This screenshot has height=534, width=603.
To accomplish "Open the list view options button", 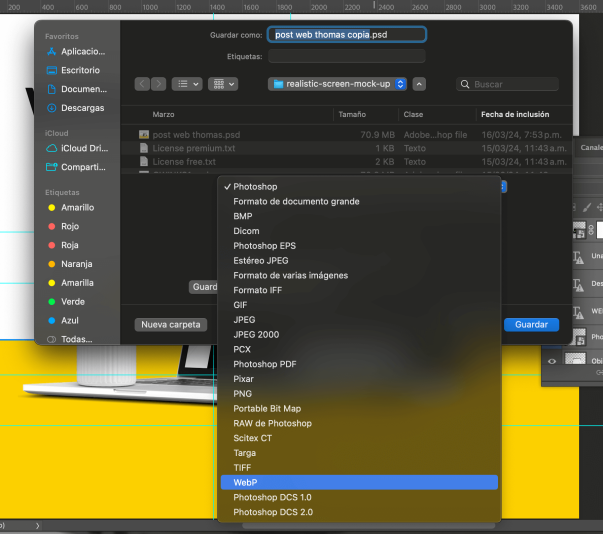I will tap(186, 84).
